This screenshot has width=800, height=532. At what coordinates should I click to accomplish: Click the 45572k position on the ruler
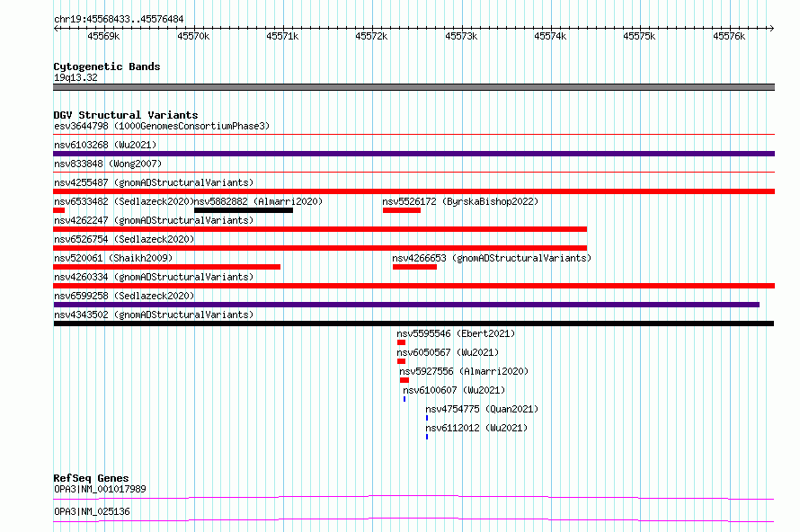371,36
